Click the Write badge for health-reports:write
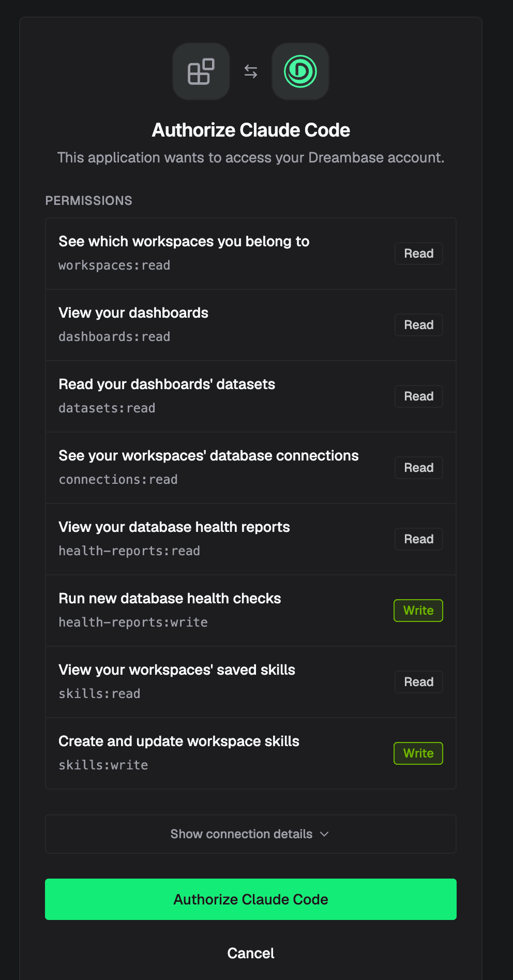The image size is (513, 980). [418, 611]
